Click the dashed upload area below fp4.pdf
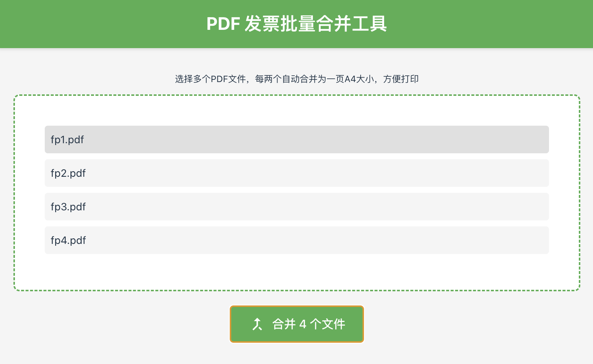Image resolution: width=593 pixels, height=364 pixels. (x=296, y=272)
